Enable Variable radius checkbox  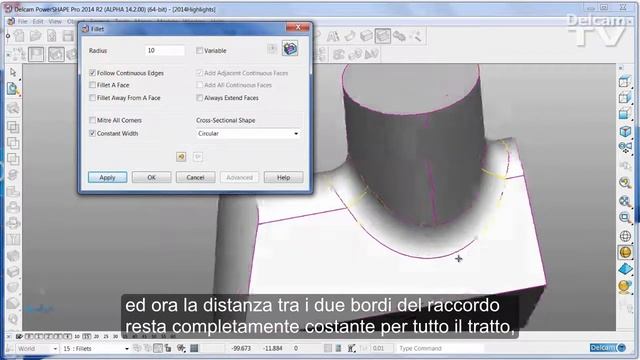click(199, 50)
